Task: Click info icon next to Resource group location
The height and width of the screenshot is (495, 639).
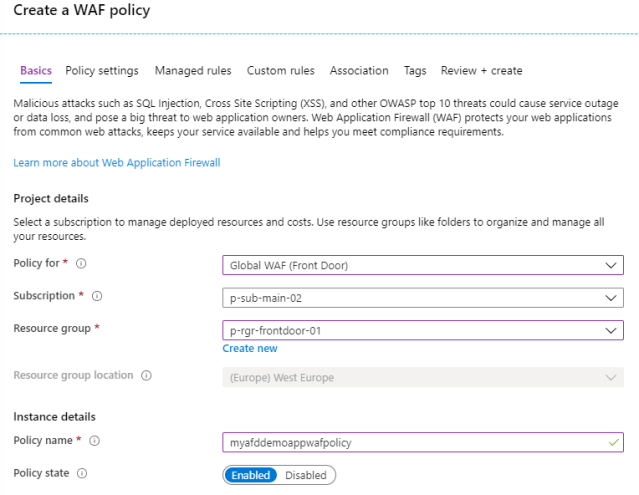Action: [146, 376]
